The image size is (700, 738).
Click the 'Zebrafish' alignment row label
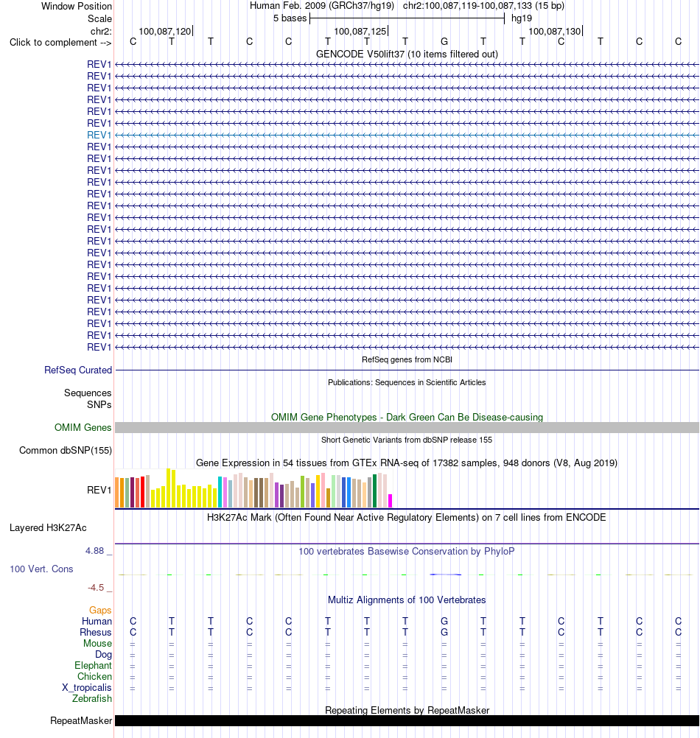[92, 698]
